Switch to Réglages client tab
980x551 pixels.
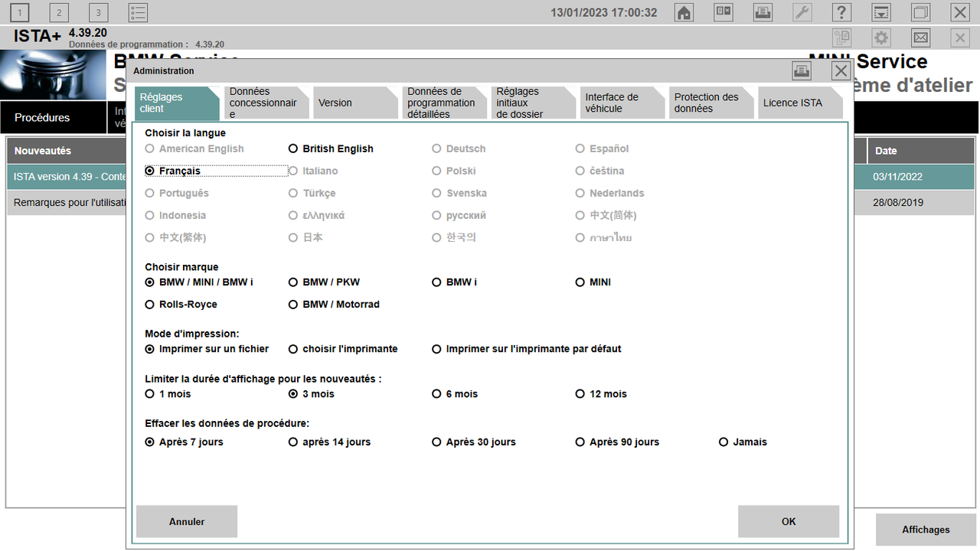(x=177, y=103)
